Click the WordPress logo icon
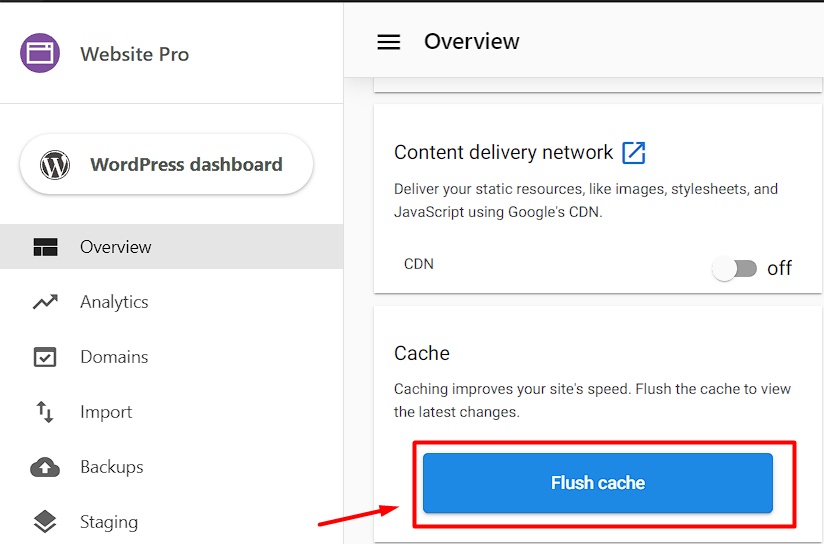This screenshot has width=824, height=544. (55, 165)
